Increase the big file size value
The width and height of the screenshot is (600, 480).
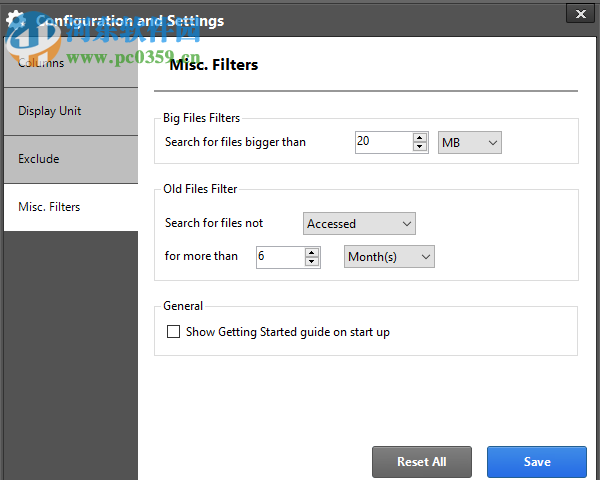pyautogui.click(x=420, y=137)
